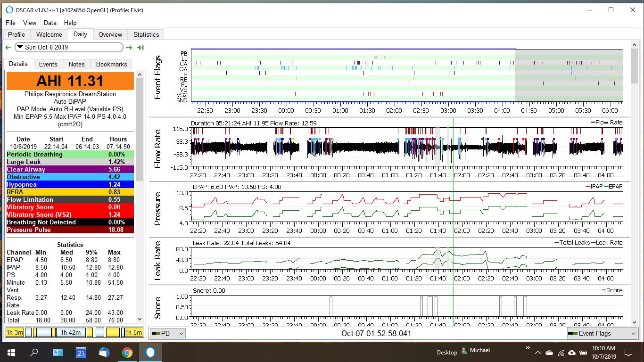Open the File menu
The height and width of the screenshot is (362, 644).
click(x=10, y=23)
